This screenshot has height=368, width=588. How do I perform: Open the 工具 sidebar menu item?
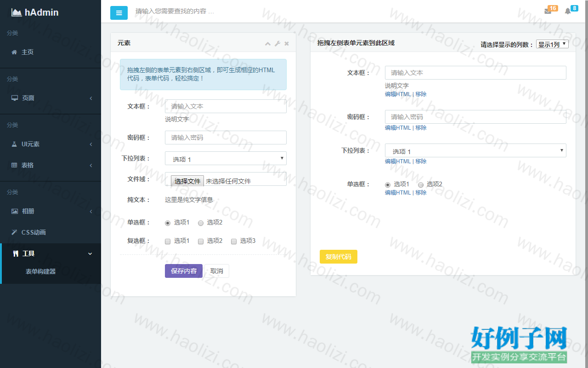pyautogui.click(x=51, y=253)
